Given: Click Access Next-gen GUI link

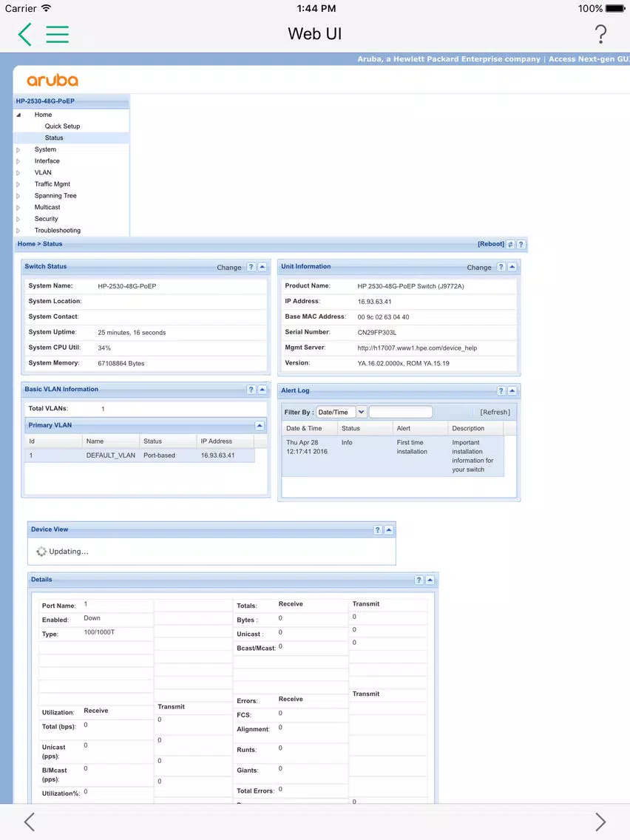Looking at the screenshot, I should 589,59.
